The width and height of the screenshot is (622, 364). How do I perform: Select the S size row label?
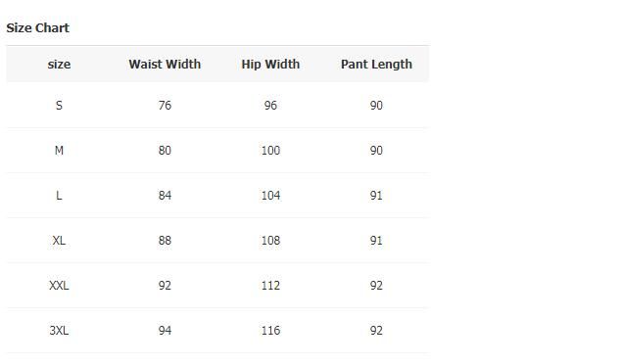[59, 106]
